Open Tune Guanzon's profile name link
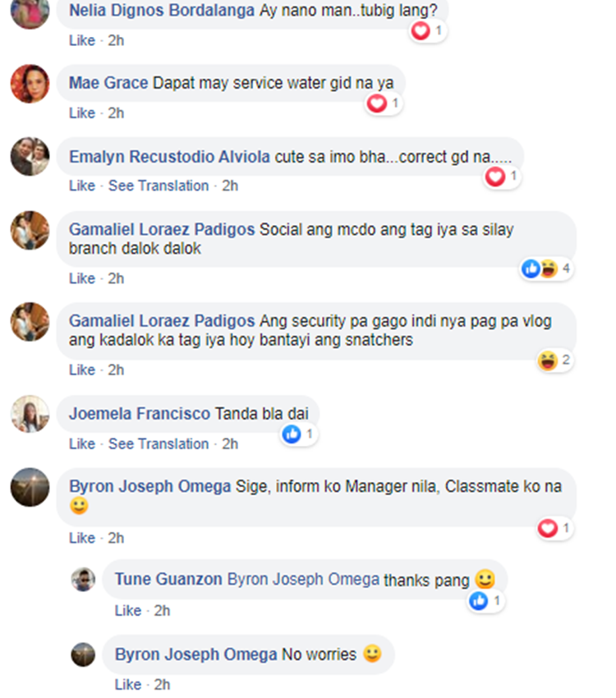The height and width of the screenshot is (698, 616). (x=168, y=579)
